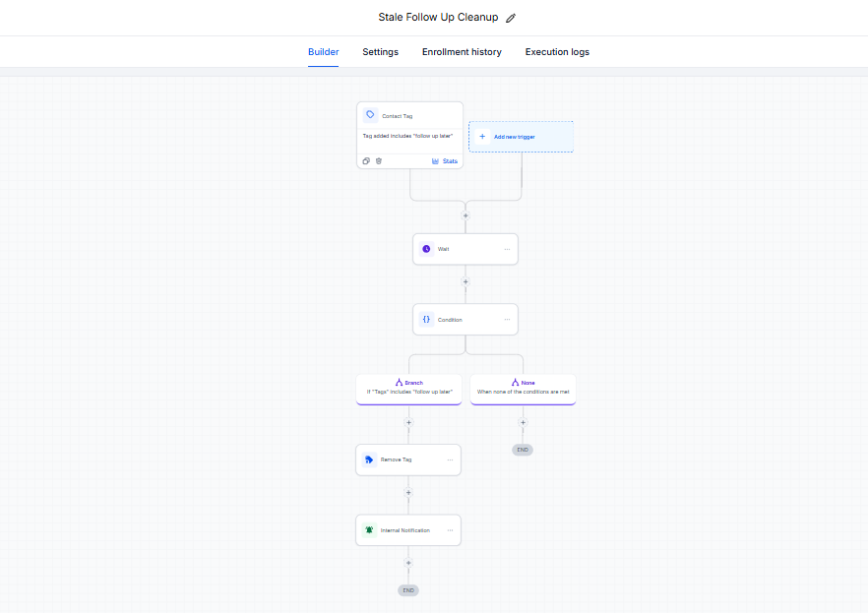
Task: Delete the Contact Tag trigger
Action: [x=379, y=161]
